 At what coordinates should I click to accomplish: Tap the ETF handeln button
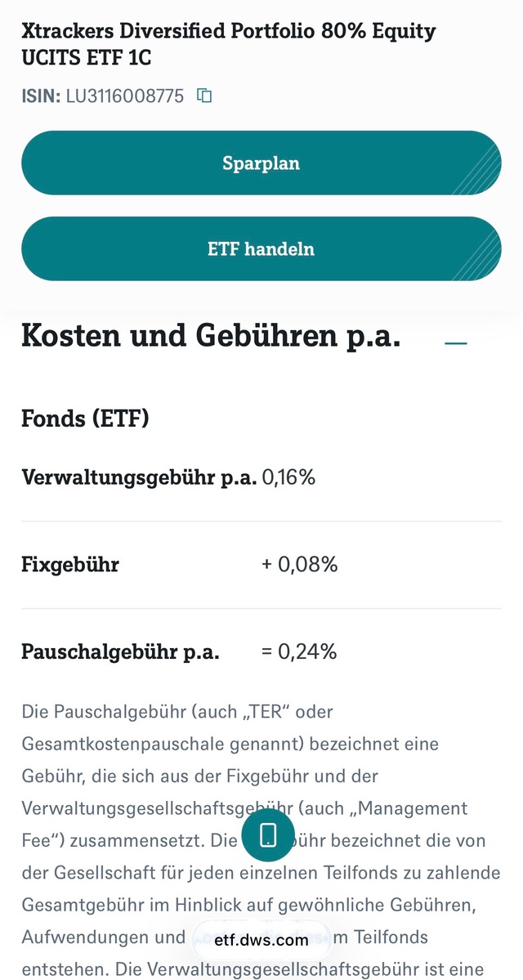[261, 248]
